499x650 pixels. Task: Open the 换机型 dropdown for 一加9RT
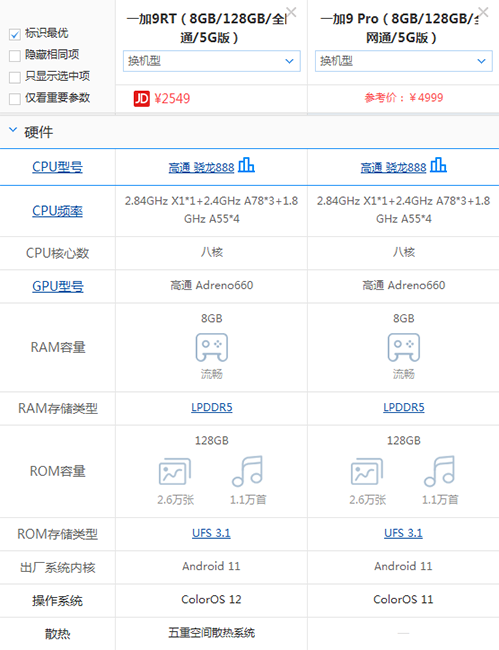212,61
